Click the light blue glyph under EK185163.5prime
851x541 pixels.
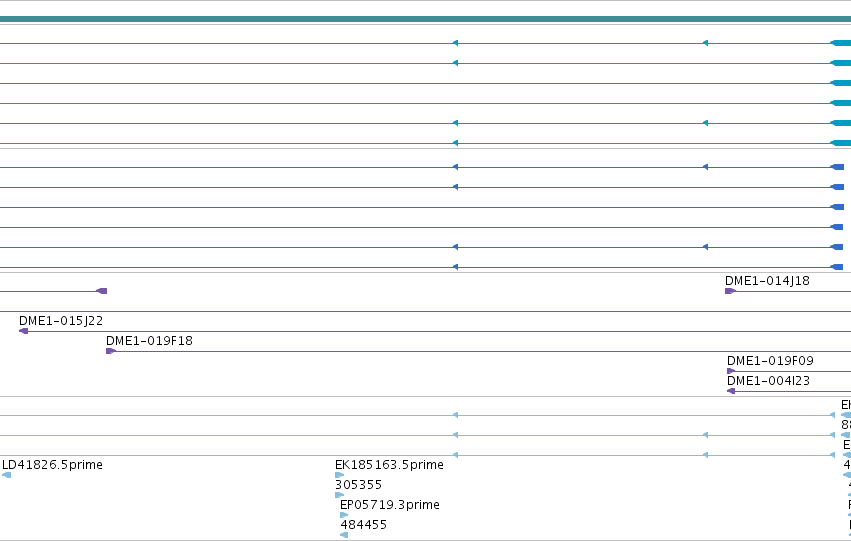click(x=340, y=475)
